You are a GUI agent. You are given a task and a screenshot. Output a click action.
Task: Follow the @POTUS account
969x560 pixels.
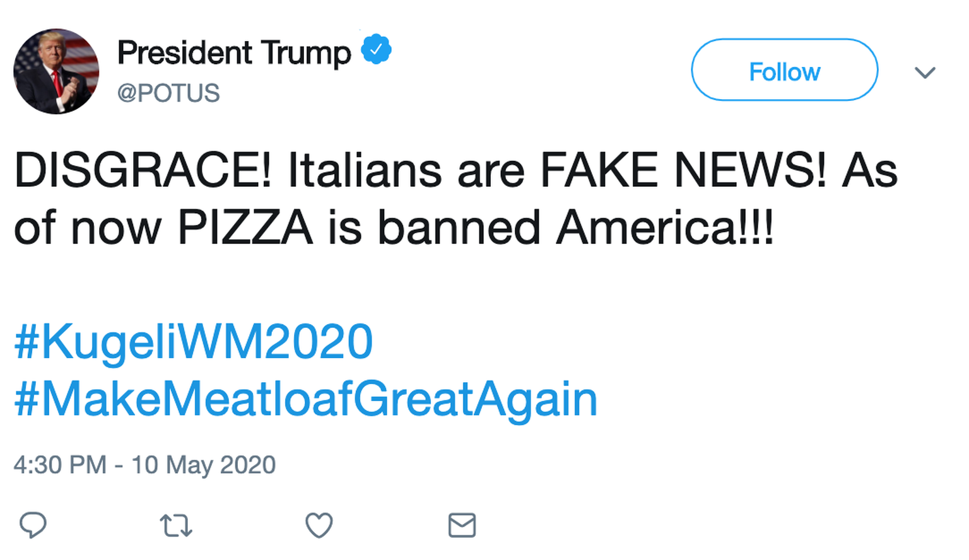784,70
